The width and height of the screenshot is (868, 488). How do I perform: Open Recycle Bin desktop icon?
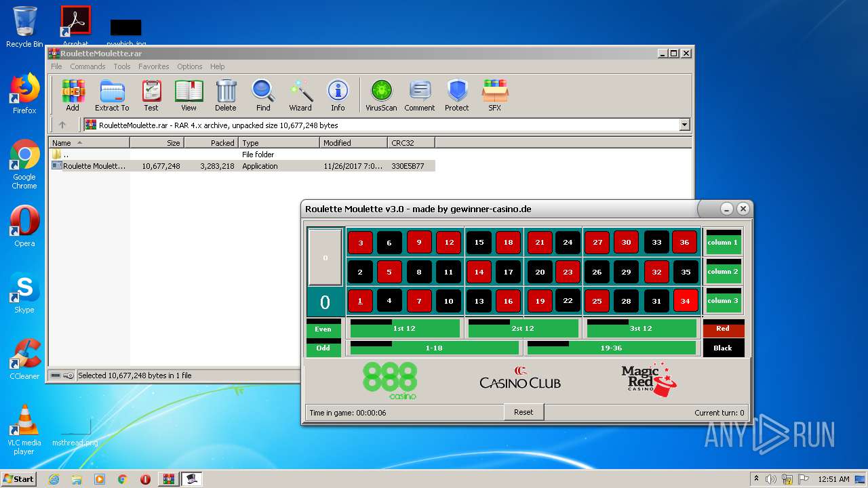pyautogui.click(x=24, y=27)
